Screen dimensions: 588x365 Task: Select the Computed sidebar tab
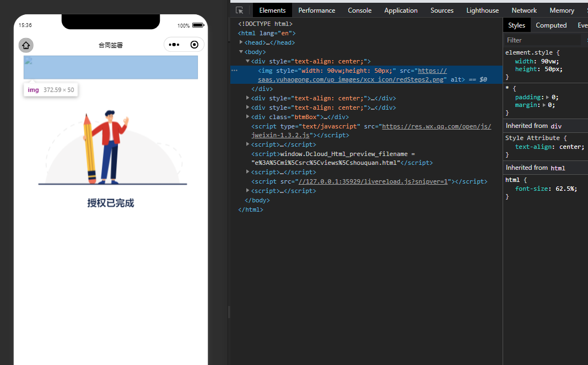(551, 25)
